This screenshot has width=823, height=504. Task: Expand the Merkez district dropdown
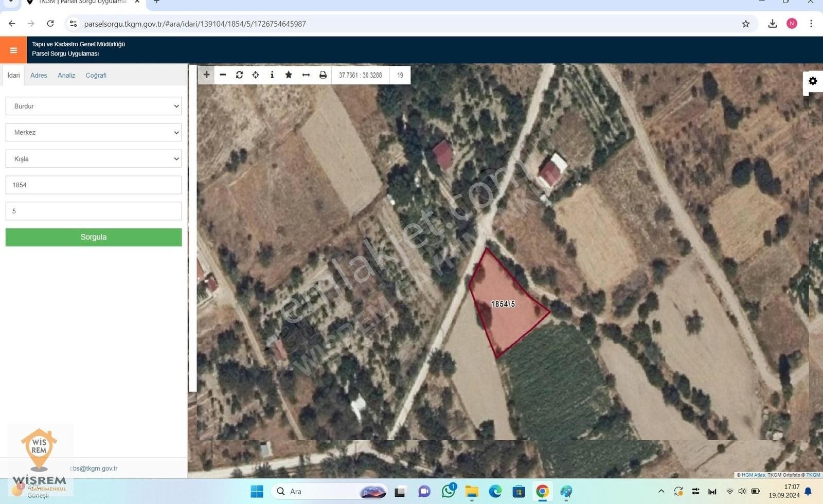(93, 133)
